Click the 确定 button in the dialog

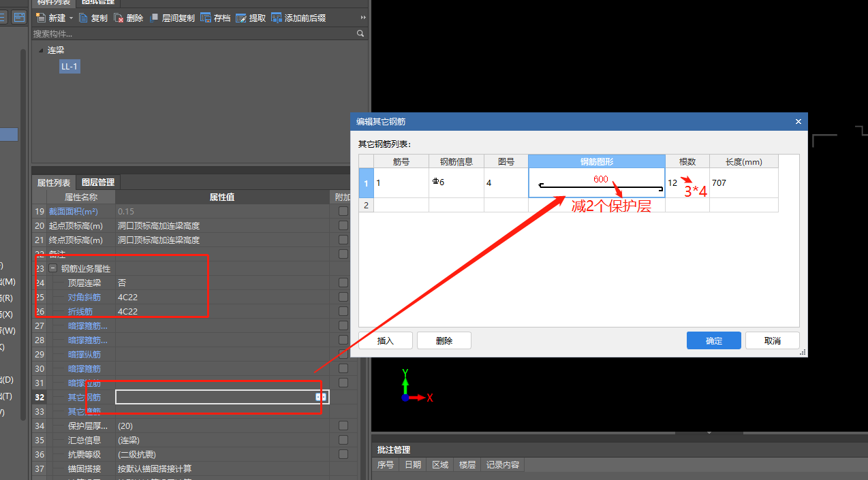(713, 340)
